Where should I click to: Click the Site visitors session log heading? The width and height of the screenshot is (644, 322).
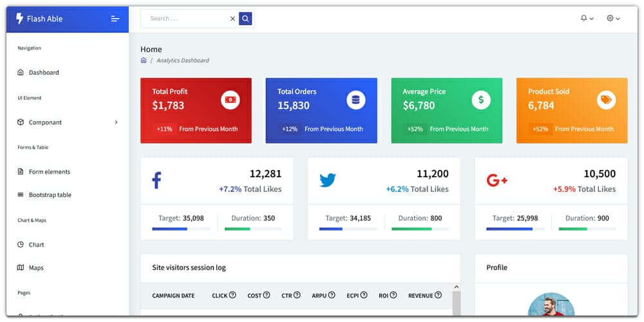coord(189,268)
